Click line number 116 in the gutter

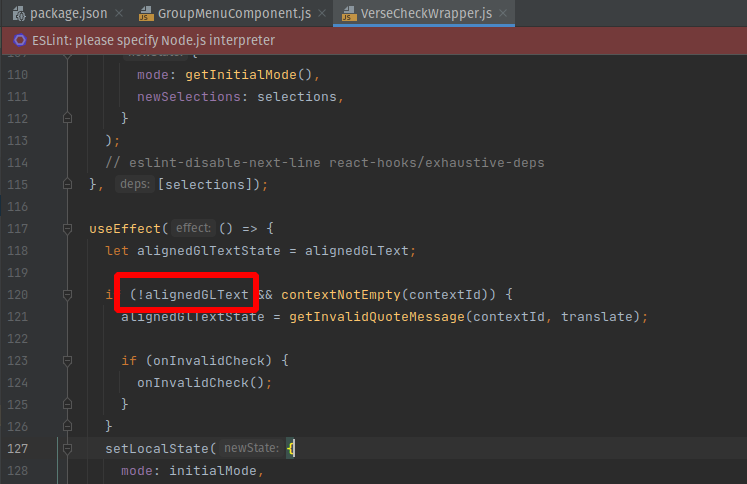(x=18, y=207)
